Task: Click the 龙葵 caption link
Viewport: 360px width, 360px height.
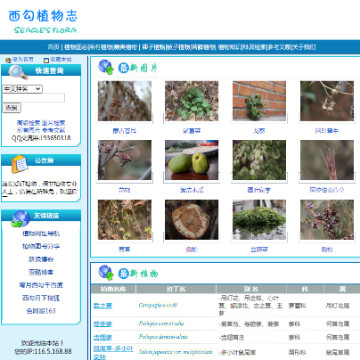Action: coord(259,131)
